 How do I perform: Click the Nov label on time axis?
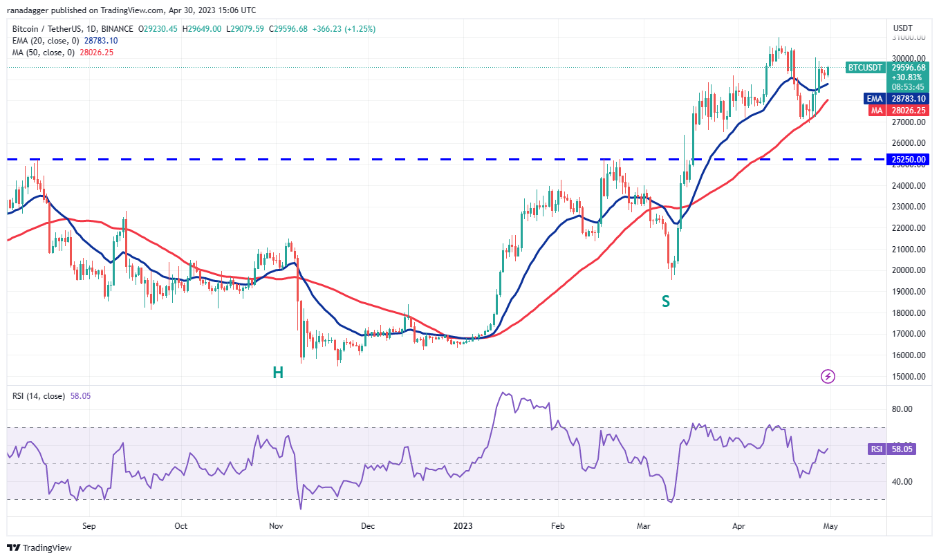coord(275,525)
